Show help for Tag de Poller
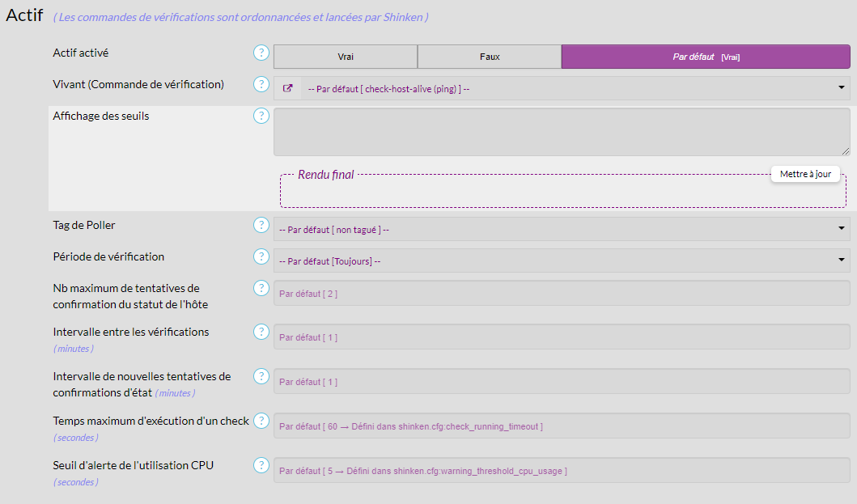The width and height of the screenshot is (857, 504). click(x=261, y=225)
